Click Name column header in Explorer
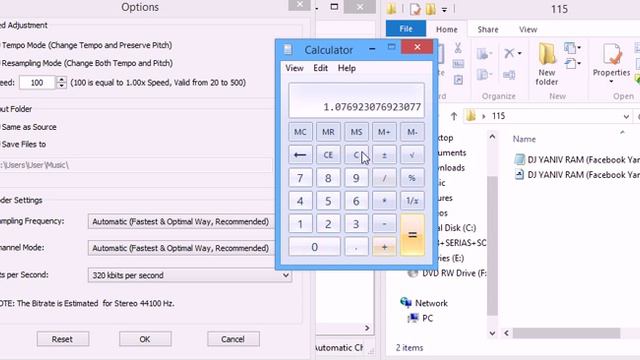 point(524,139)
